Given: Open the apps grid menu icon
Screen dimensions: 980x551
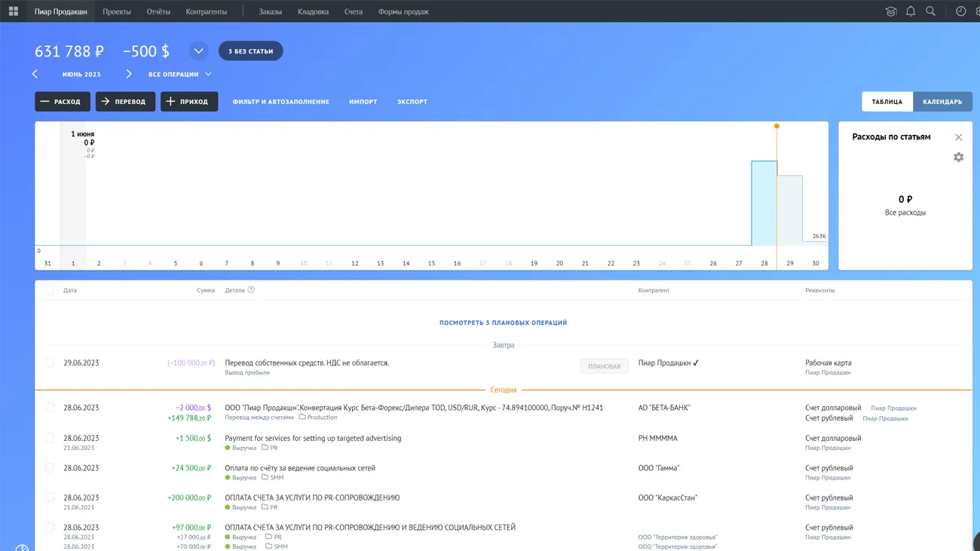Looking at the screenshot, I should (13, 11).
